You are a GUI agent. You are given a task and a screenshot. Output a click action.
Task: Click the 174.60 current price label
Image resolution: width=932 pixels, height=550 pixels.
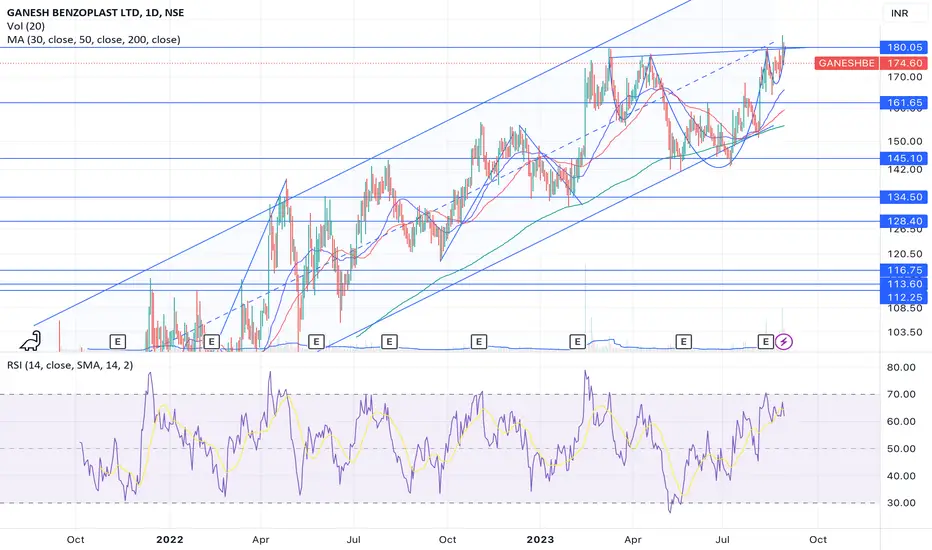(905, 63)
